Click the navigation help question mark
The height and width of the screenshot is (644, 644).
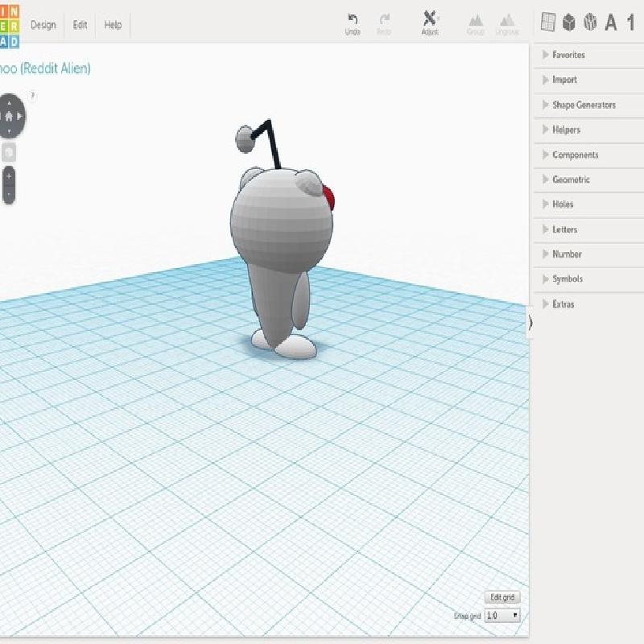point(33,97)
